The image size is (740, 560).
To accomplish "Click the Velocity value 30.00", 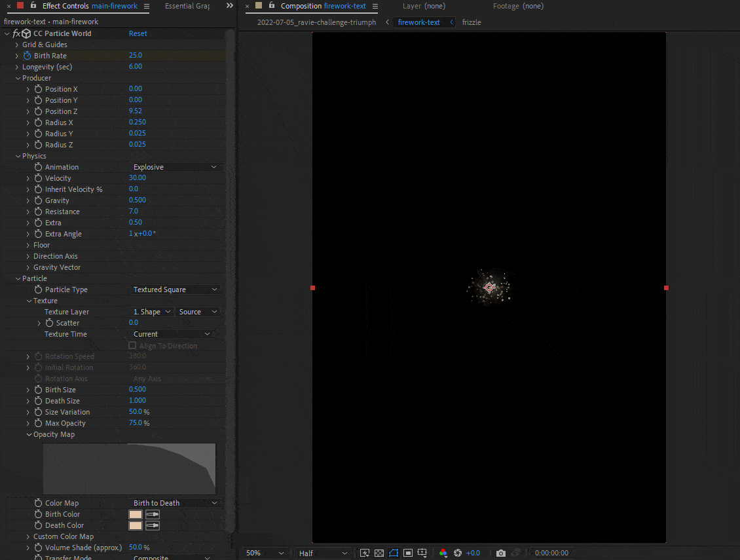I will tap(137, 178).
